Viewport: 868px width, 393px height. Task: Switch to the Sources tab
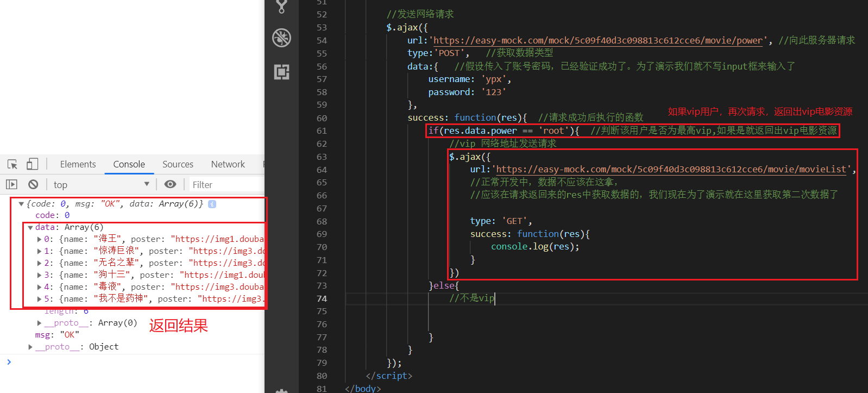point(178,164)
